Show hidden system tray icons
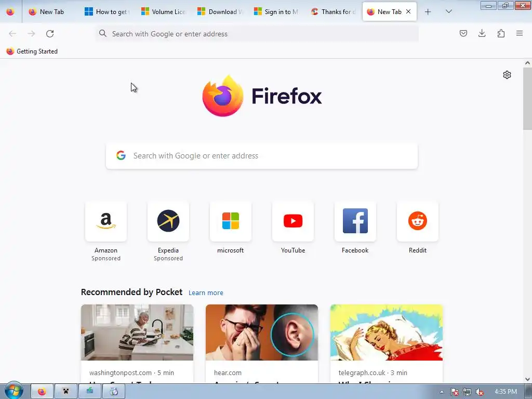This screenshot has height=399, width=532. pos(442,392)
